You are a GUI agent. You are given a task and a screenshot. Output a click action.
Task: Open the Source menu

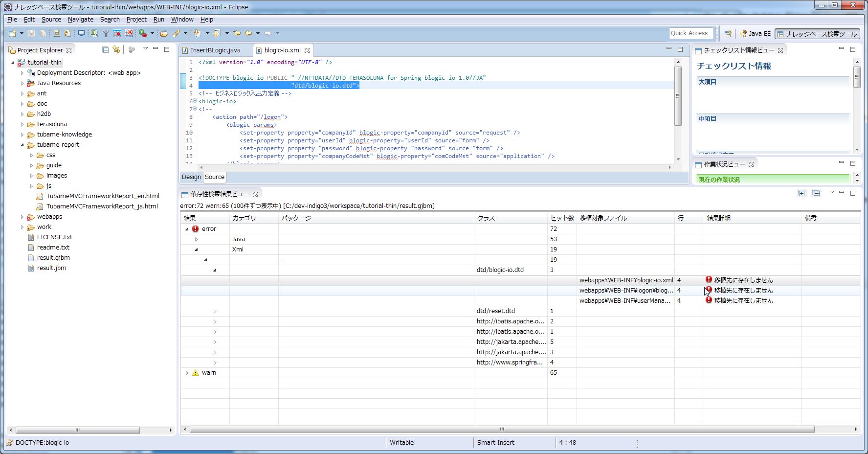pyautogui.click(x=51, y=19)
